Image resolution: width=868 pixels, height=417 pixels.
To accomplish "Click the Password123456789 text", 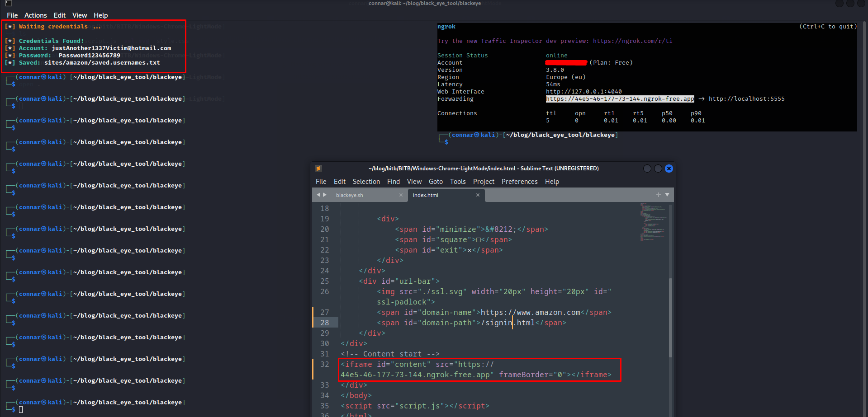I will 90,56.
